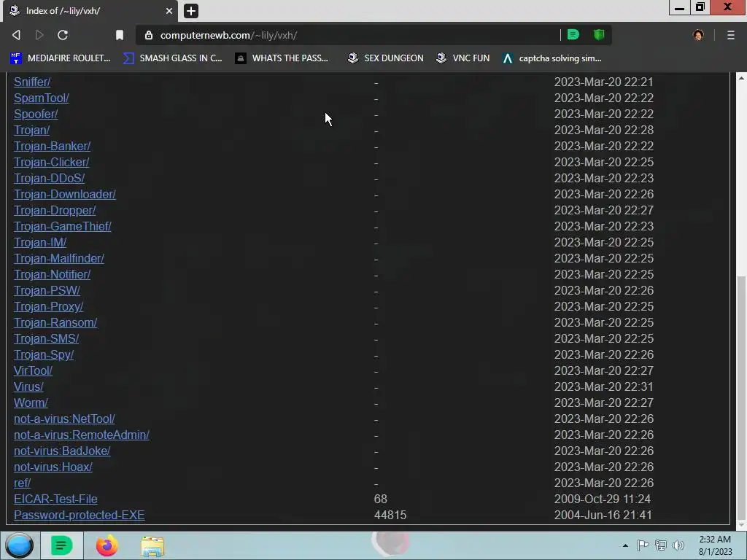
Task: Open the Trojan-Notifier/ directory link
Action: (52, 275)
